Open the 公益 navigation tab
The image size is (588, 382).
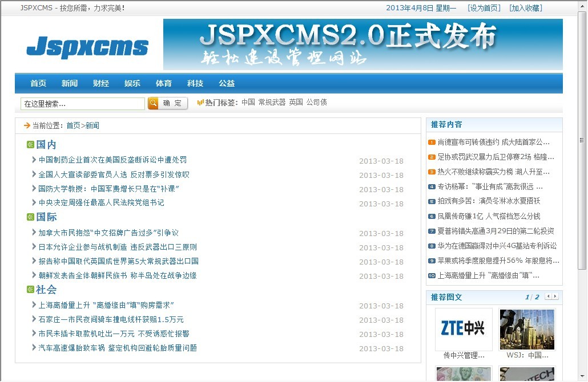pyautogui.click(x=227, y=83)
